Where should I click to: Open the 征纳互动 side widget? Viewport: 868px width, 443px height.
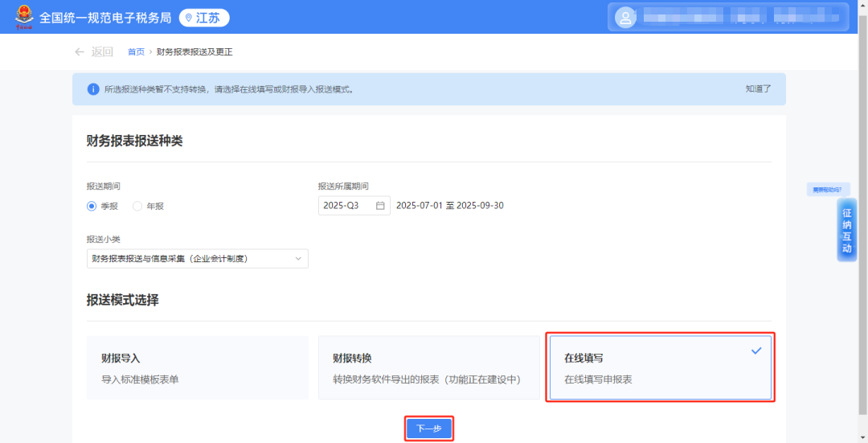click(x=846, y=232)
